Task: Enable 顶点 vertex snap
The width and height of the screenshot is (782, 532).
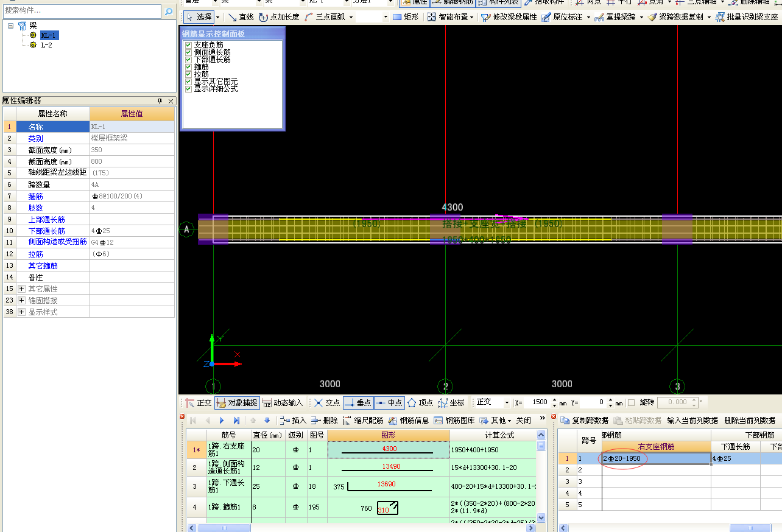Action: click(420, 403)
